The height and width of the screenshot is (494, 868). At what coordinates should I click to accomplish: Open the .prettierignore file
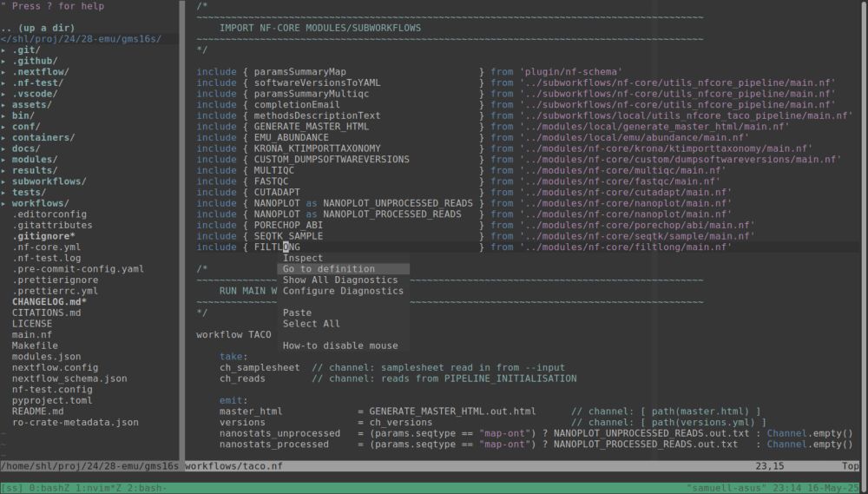[x=56, y=280]
